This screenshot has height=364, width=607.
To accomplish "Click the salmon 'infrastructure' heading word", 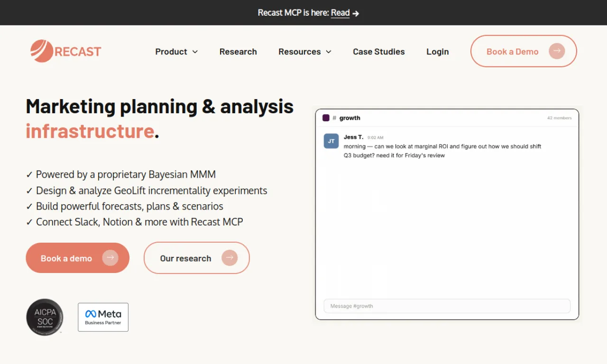I will [x=90, y=131].
